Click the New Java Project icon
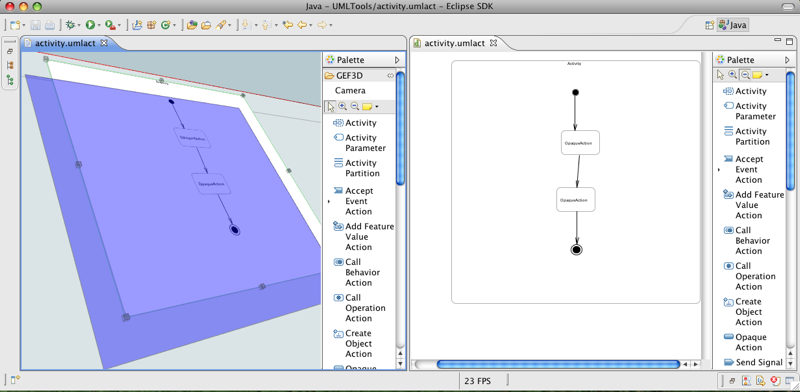This screenshot has height=392, width=800. [x=137, y=24]
